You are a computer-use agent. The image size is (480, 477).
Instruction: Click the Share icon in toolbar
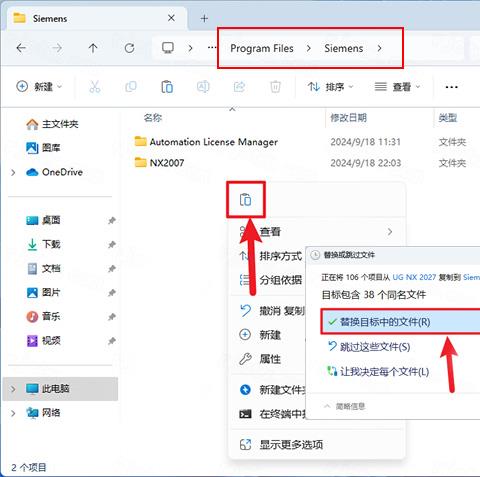(239, 87)
